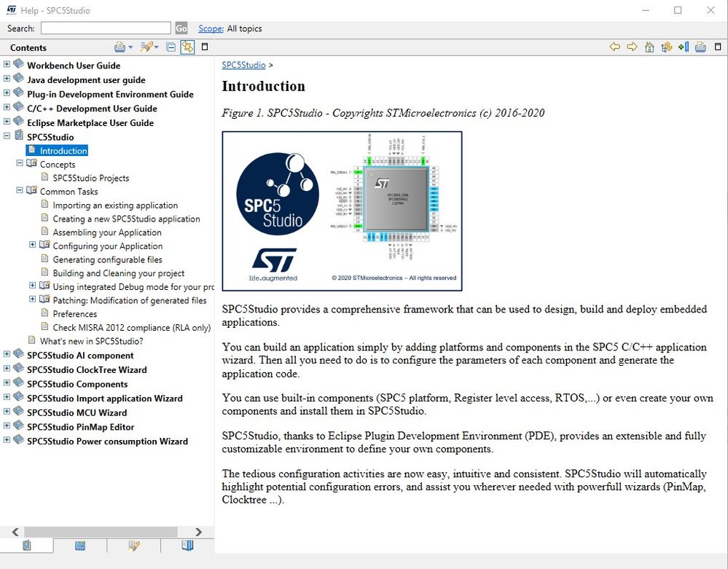Click the Home icon in content toolbar

tap(649, 47)
